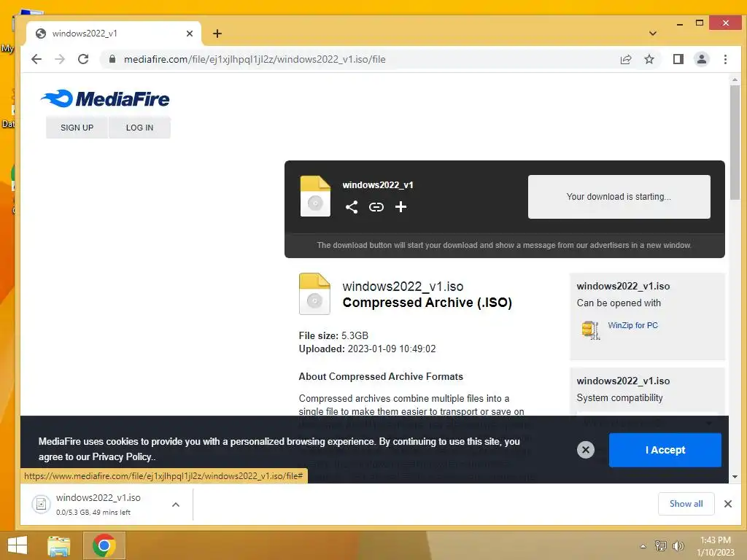Click the Can be opened with label
The height and width of the screenshot is (560, 747).
[x=619, y=303]
